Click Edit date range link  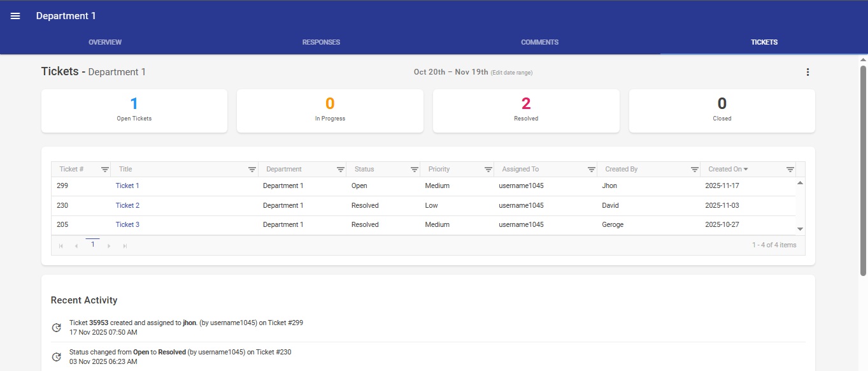[511, 73]
